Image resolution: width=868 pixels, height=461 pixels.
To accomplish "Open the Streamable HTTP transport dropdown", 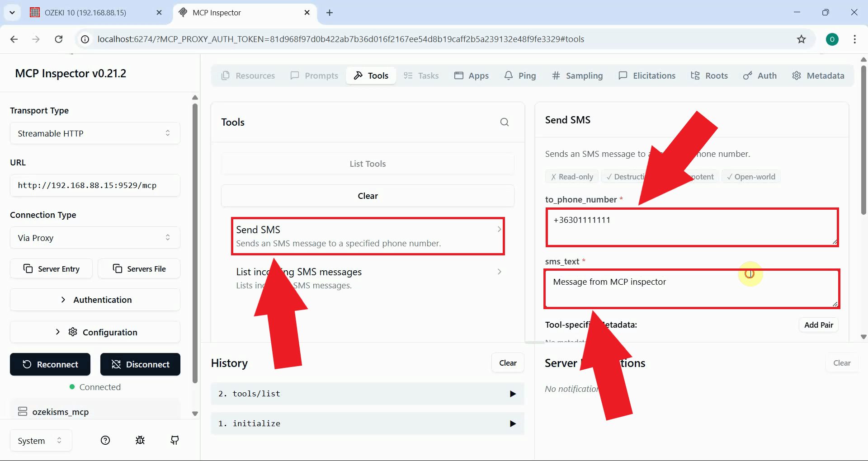I will 94,133.
